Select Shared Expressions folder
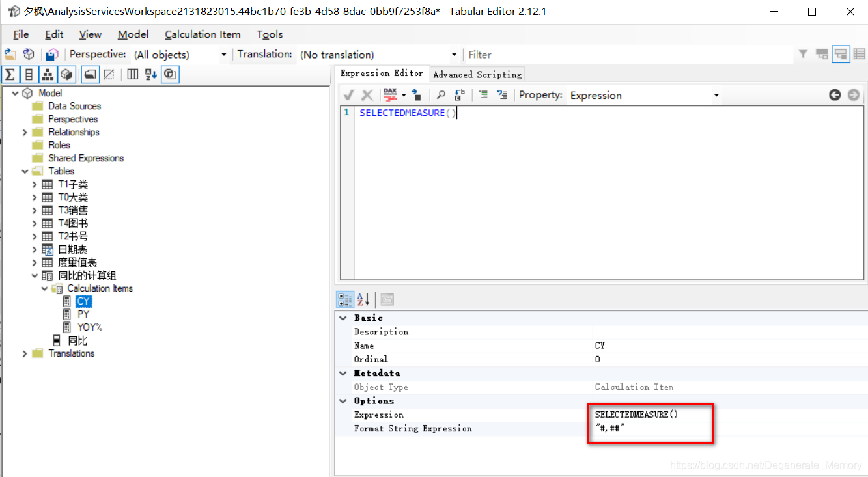 point(86,158)
